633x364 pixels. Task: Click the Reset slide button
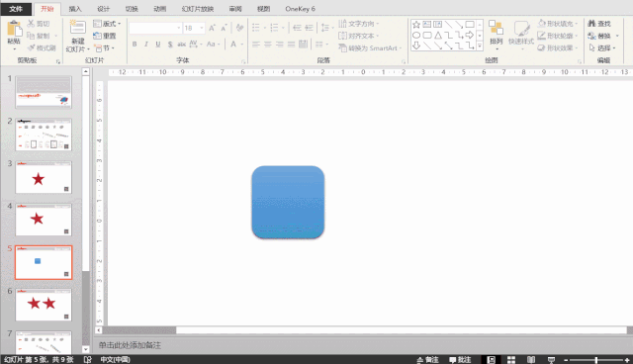(105, 36)
